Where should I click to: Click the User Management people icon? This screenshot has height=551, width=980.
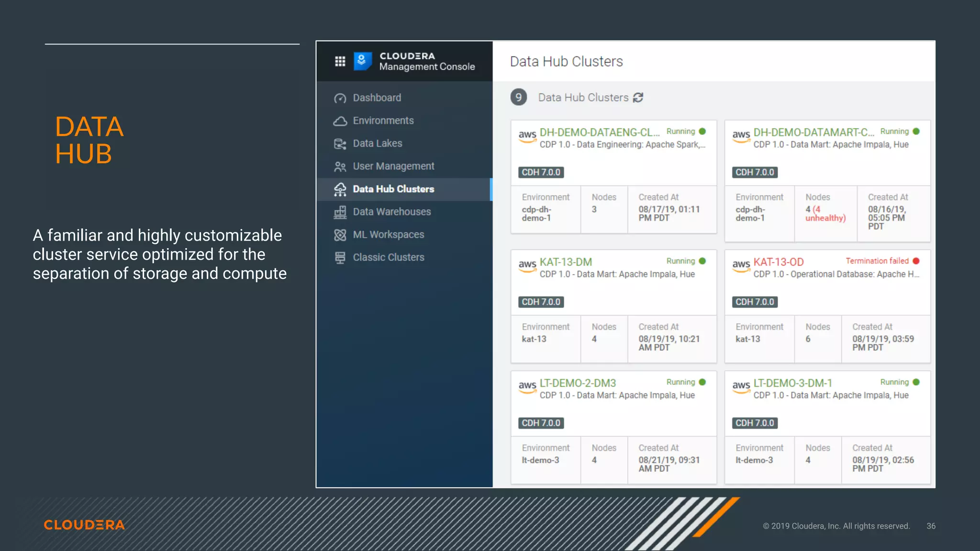(340, 166)
